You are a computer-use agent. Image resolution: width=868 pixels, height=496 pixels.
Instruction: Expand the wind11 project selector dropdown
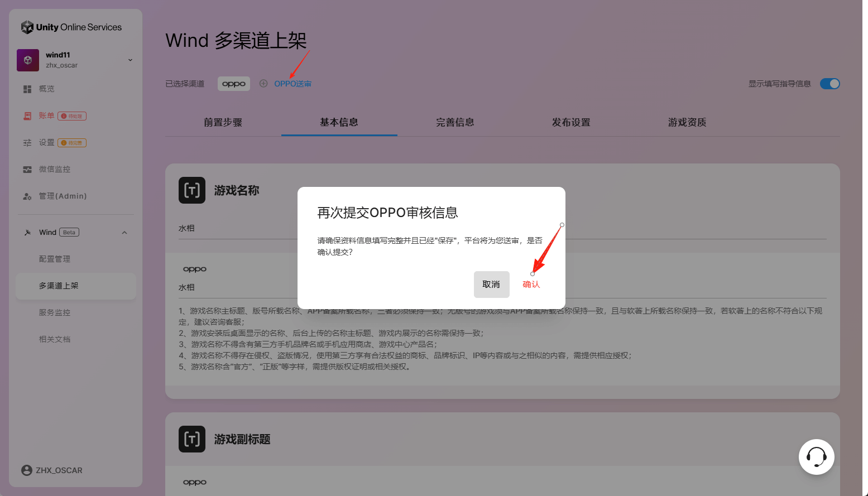pos(130,60)
